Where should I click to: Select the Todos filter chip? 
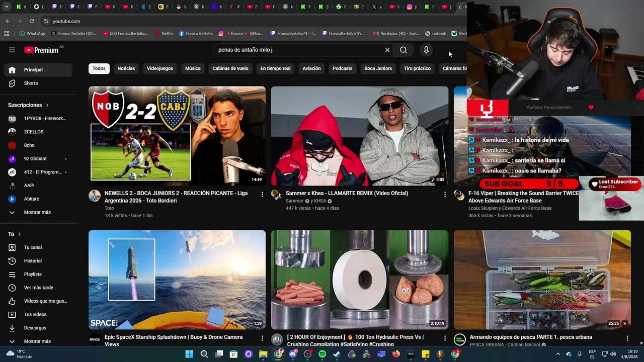[x=99, y=68]
